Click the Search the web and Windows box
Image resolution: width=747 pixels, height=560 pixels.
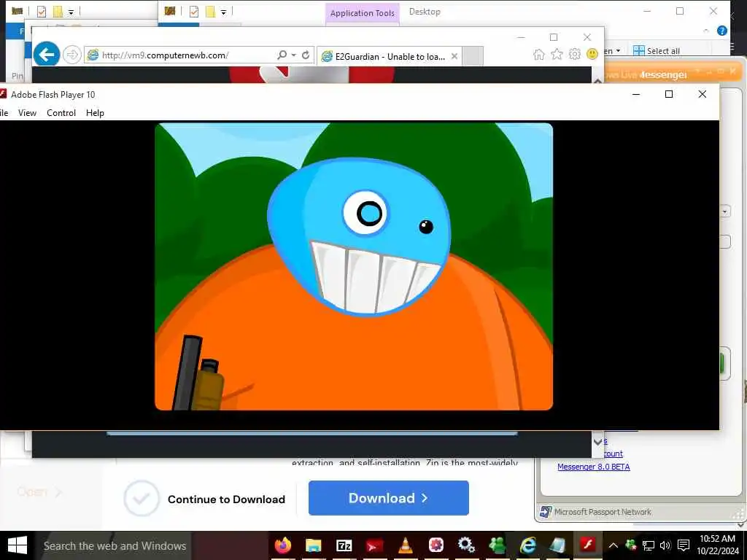click(115, 545)
